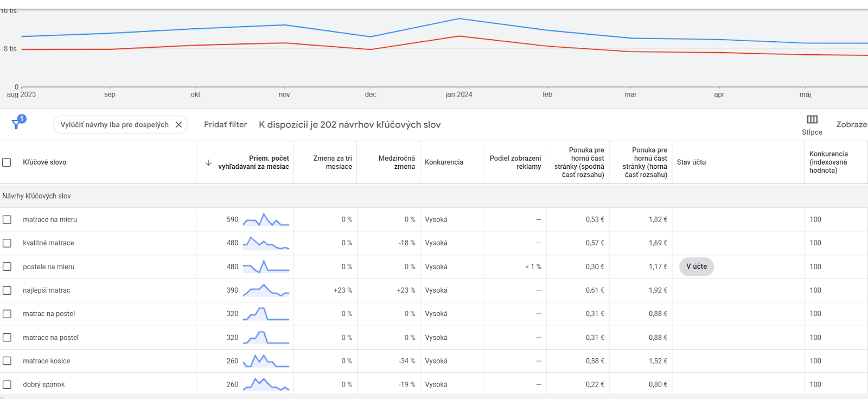Open the Stĺpce columns icon
Image resolution: width=868 pixels, height=399 pixels.
click(x=812, y=120)
